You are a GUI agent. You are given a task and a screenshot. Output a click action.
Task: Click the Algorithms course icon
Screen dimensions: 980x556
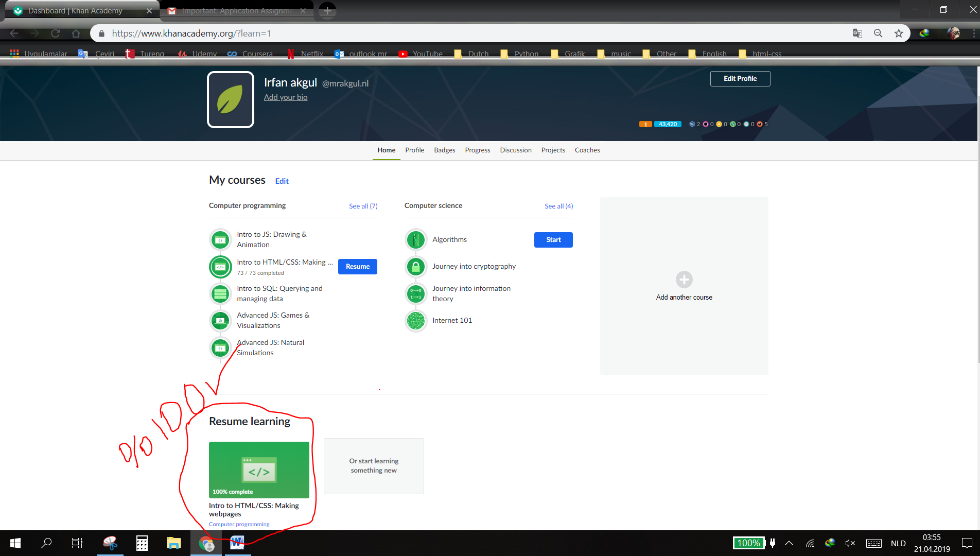[416, 240]
